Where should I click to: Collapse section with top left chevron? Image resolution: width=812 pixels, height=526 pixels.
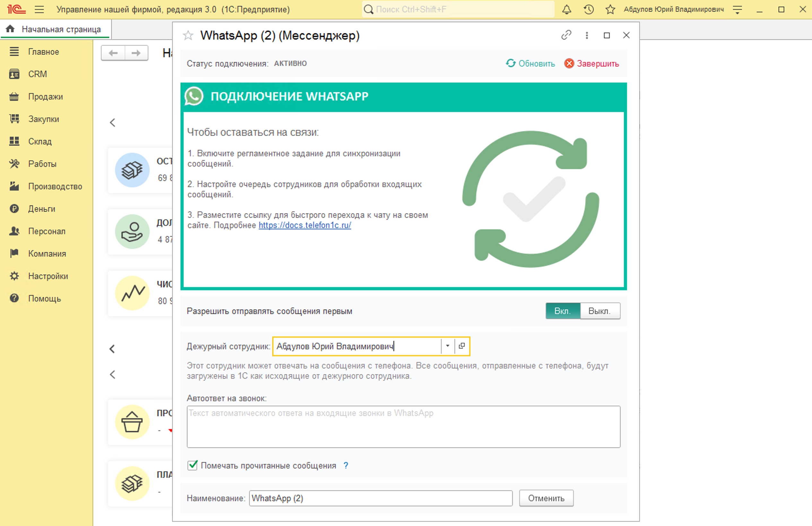(113, 123)
